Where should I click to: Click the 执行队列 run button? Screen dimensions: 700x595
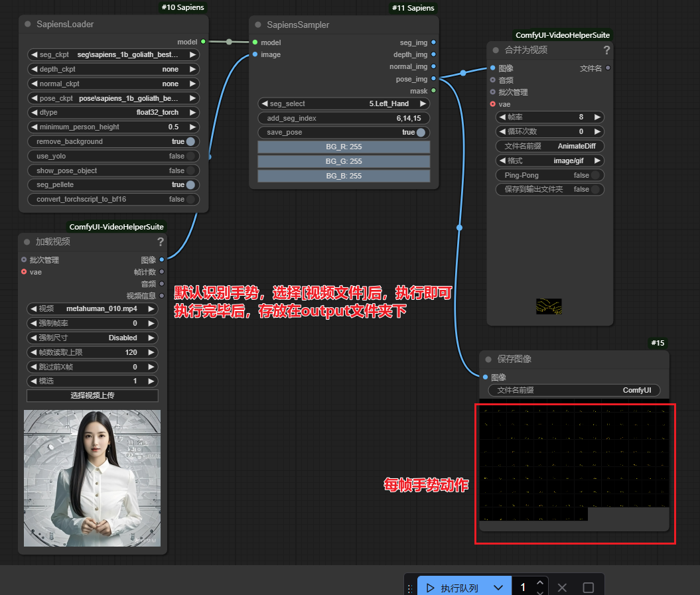453,588
